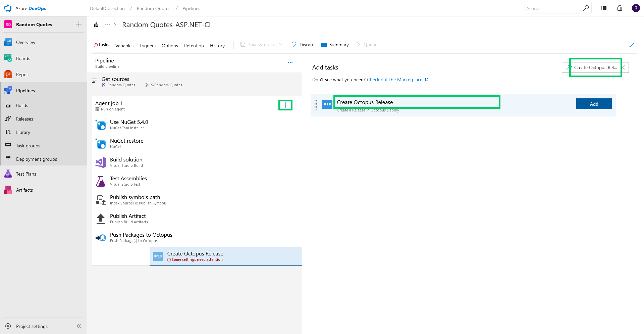Select the Use NuGet 5.4.0 task
Viewport: 644px width, 334px height.
(197, 125)
